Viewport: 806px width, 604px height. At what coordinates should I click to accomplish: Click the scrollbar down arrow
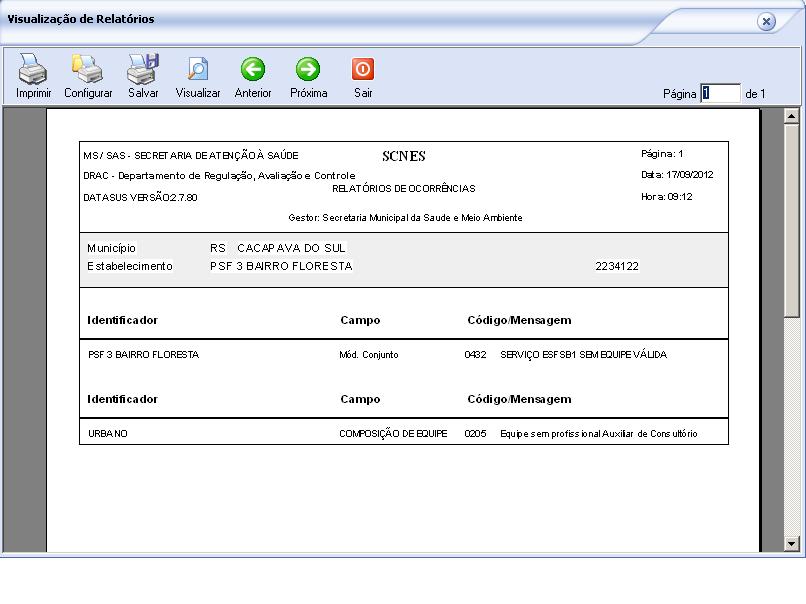click(792, 543)
